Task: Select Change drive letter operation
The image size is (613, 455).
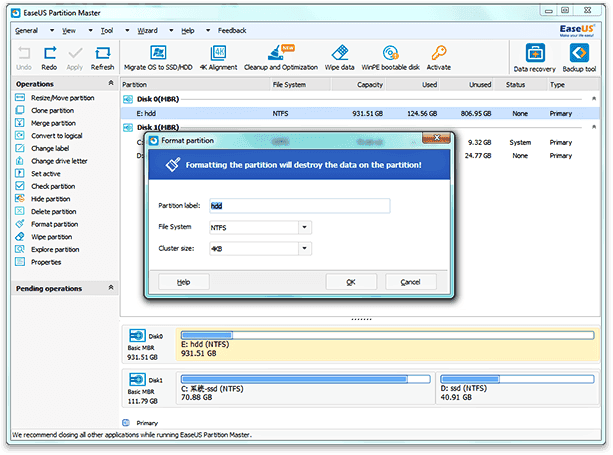Action: (x=51, y=161)
